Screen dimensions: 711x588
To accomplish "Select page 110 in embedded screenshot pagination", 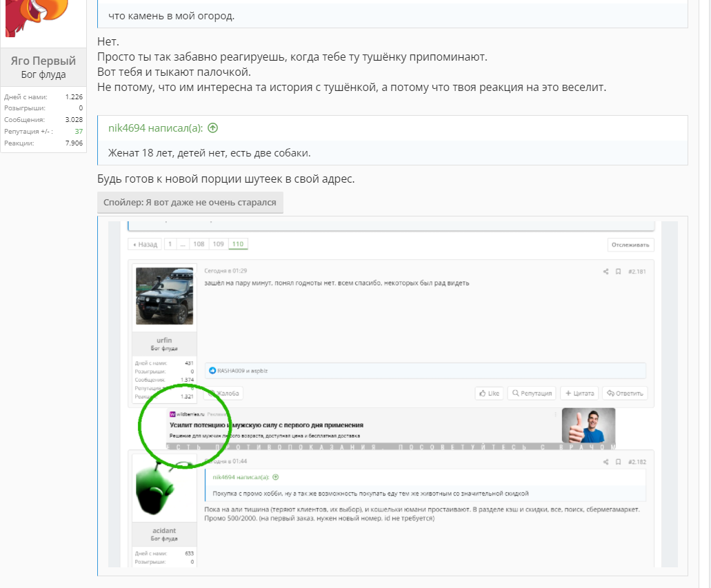I will pyautogui.click(x=238, y=244).
